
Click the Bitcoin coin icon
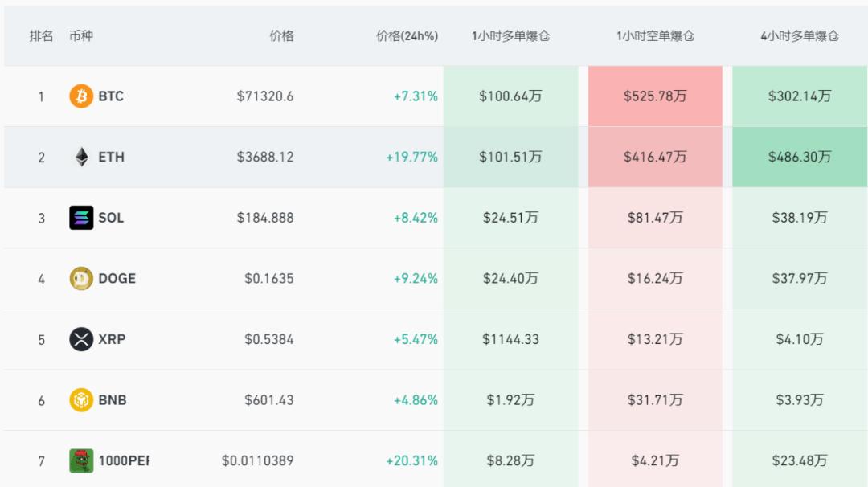[81, 96]
